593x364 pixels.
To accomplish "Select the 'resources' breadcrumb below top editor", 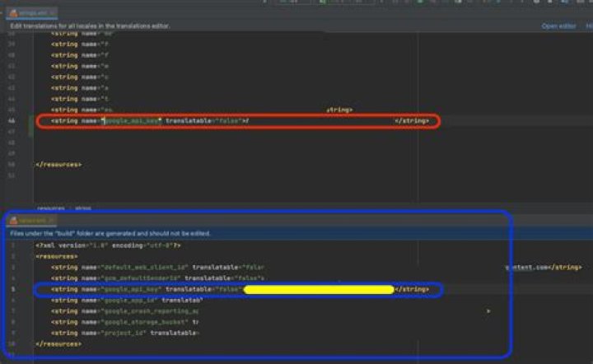I will 51,208.
